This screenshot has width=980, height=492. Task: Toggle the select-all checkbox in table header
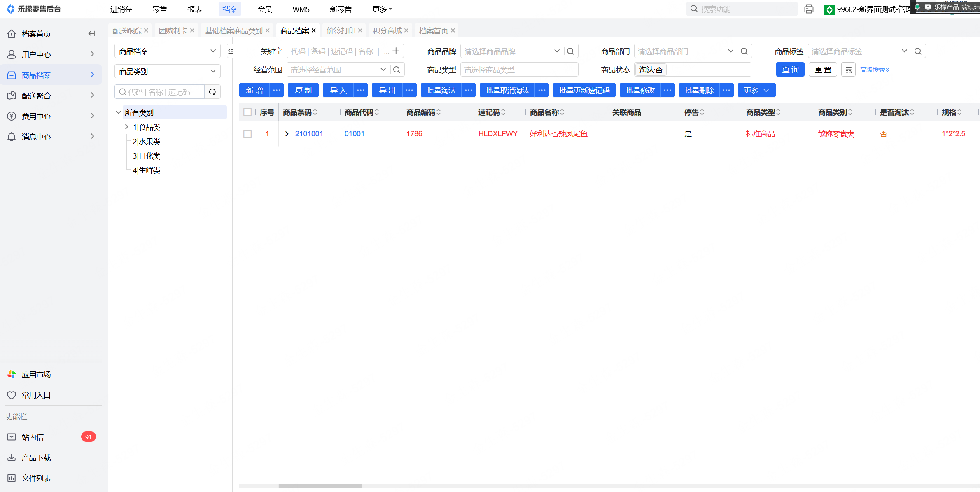tap(247, 112)
